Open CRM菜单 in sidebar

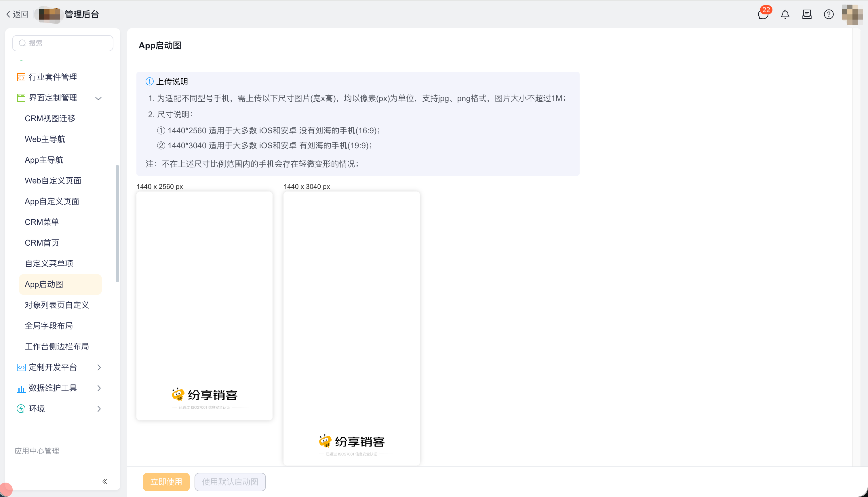42,222
